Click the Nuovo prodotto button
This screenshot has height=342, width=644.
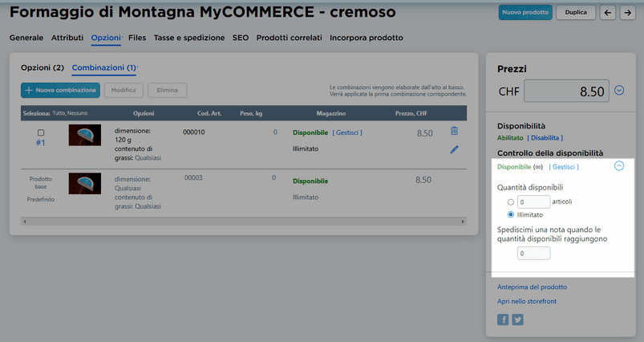click(x=525, y=12)
